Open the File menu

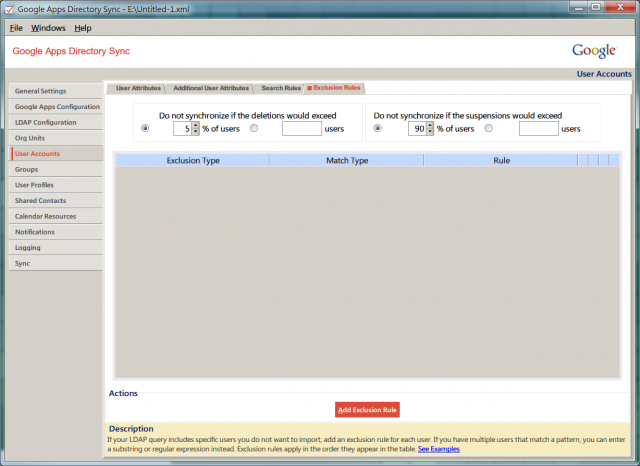(16, 28)
